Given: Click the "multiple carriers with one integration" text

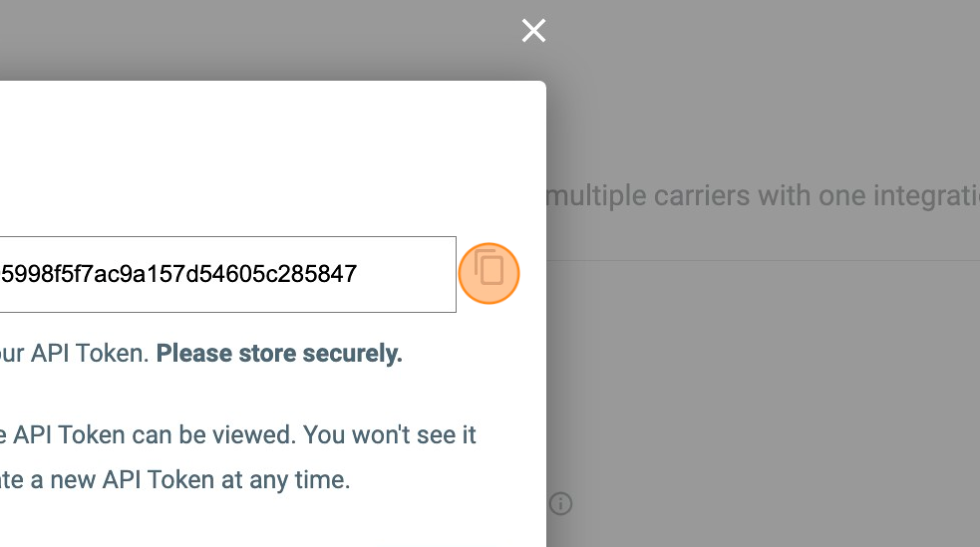Looking at the screenshot, I should [x=764, y=195].
